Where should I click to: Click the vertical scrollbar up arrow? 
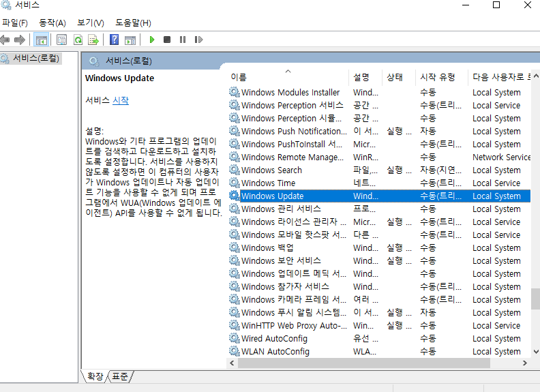[x=536, y=76]
